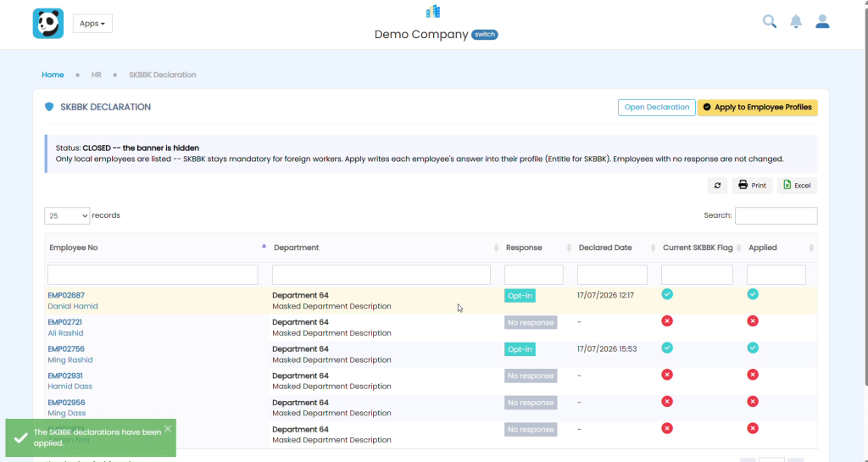868x462 pixels.
Task: Click the Open Declaration button
Action: (657, 108)
